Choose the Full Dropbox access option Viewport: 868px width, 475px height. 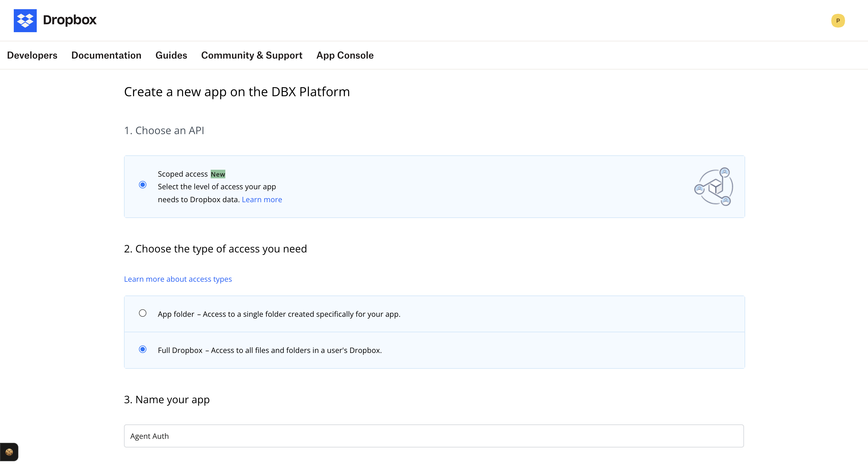(143, 349)
